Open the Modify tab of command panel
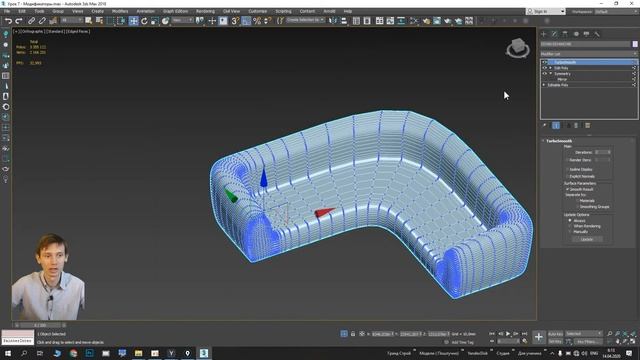Screen dimensions: 640x360 pyautogui.click(x=554, y=34)
